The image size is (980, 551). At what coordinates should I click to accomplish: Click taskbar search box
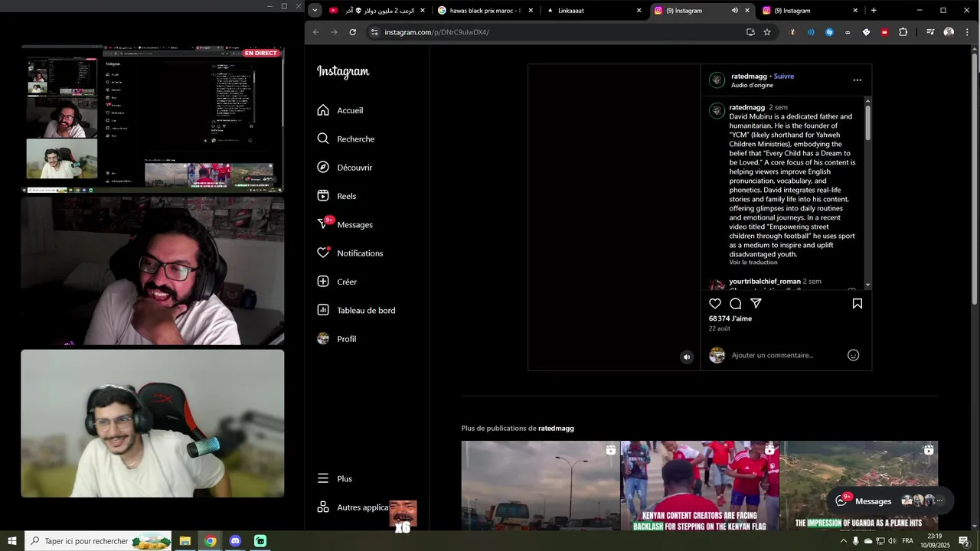click(x=99, y=541)
